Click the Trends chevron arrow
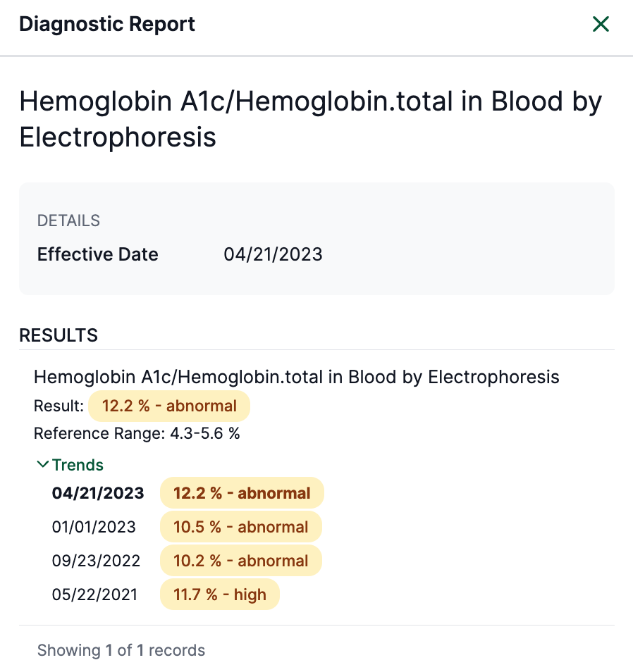633x672 pixels. point(43,465)
